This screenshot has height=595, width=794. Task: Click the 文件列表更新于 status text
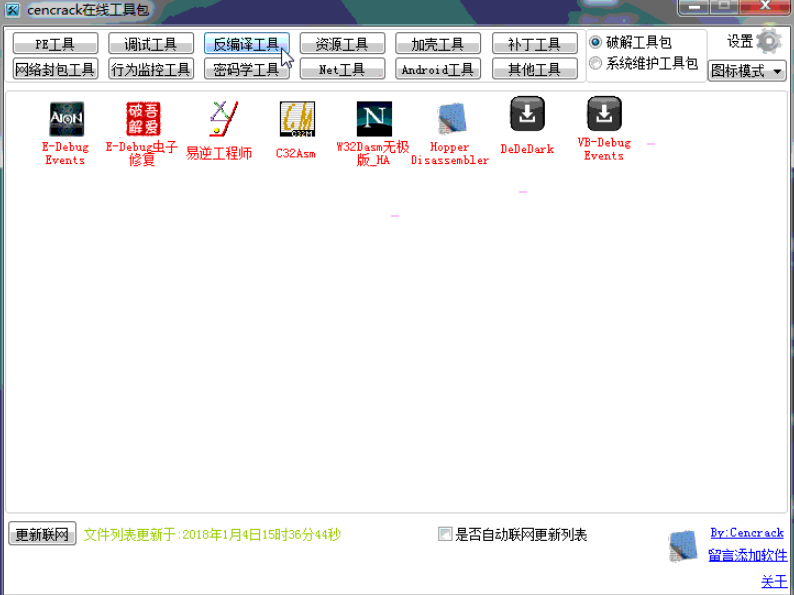click(x=212, y=534)
